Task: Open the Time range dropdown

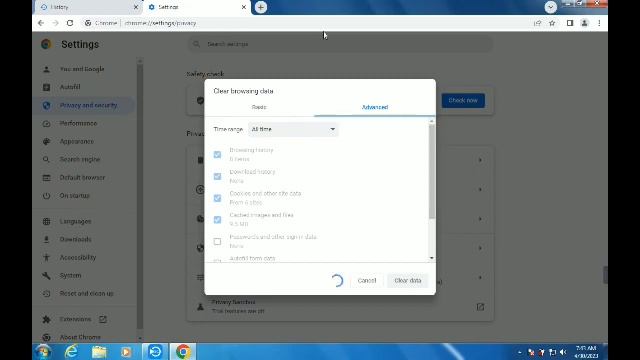Action: coord(293,129)
